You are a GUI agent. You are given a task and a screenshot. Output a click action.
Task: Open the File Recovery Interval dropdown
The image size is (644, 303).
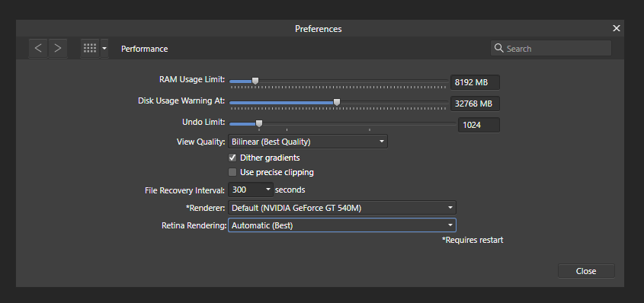pyautogui.click(x=251, y=190)
